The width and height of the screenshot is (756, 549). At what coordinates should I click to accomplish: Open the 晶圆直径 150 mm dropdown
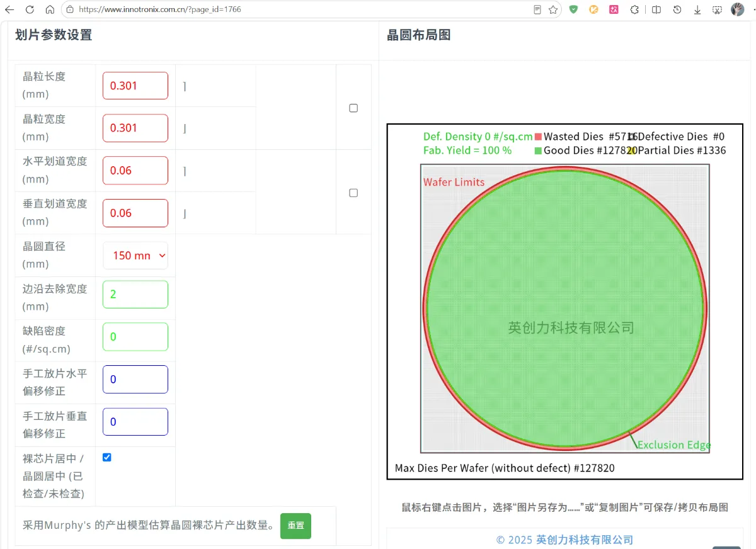[x=135, y=256]
